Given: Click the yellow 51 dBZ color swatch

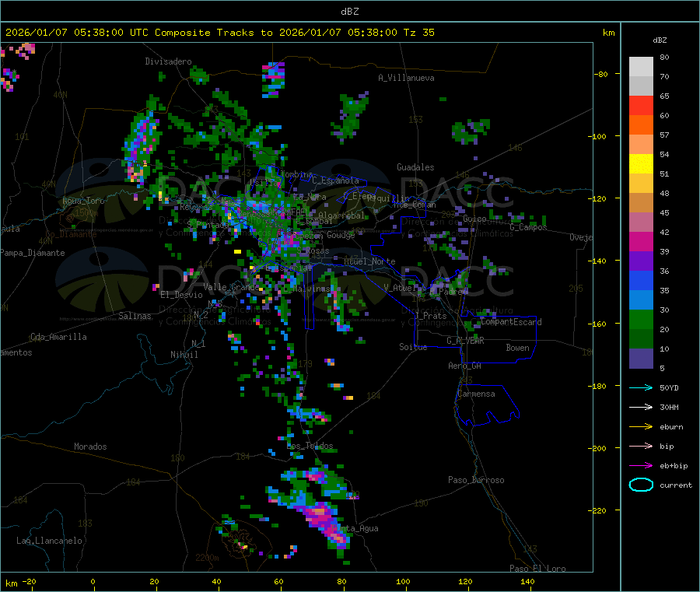Looking at the screenshot, I should tap(641, 164).
